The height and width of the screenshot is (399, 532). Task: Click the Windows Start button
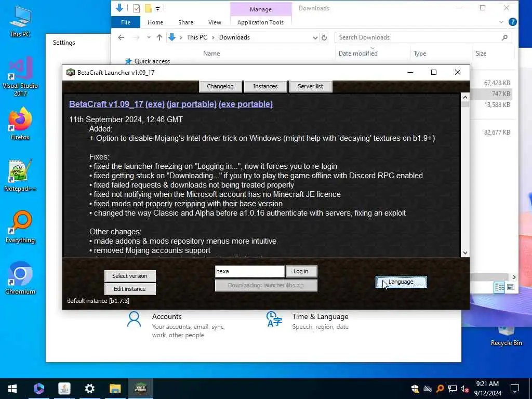coord(12,389)
